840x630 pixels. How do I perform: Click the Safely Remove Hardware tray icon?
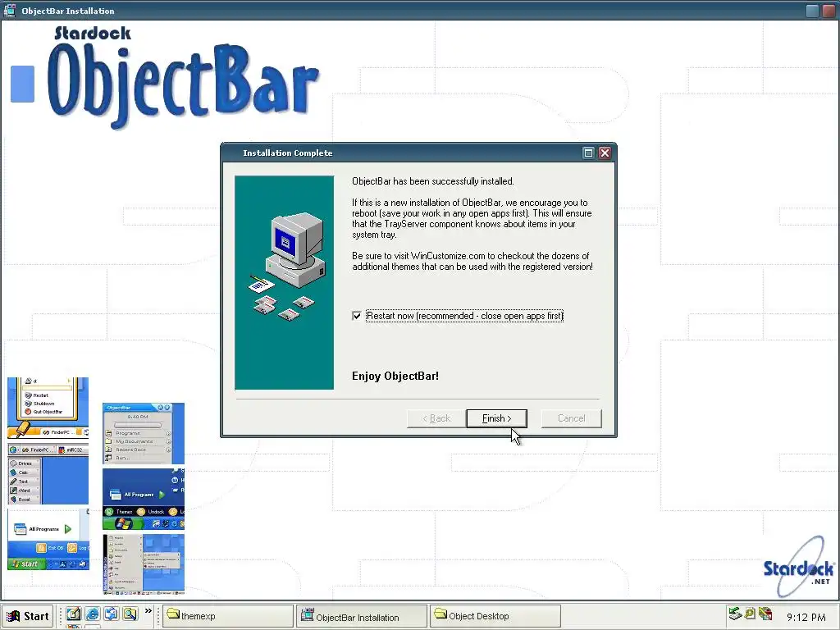735,614
